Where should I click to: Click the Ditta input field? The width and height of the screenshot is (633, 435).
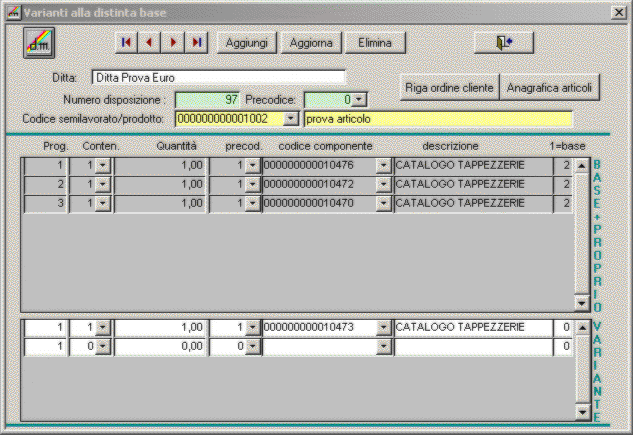(x=218, y=77)
